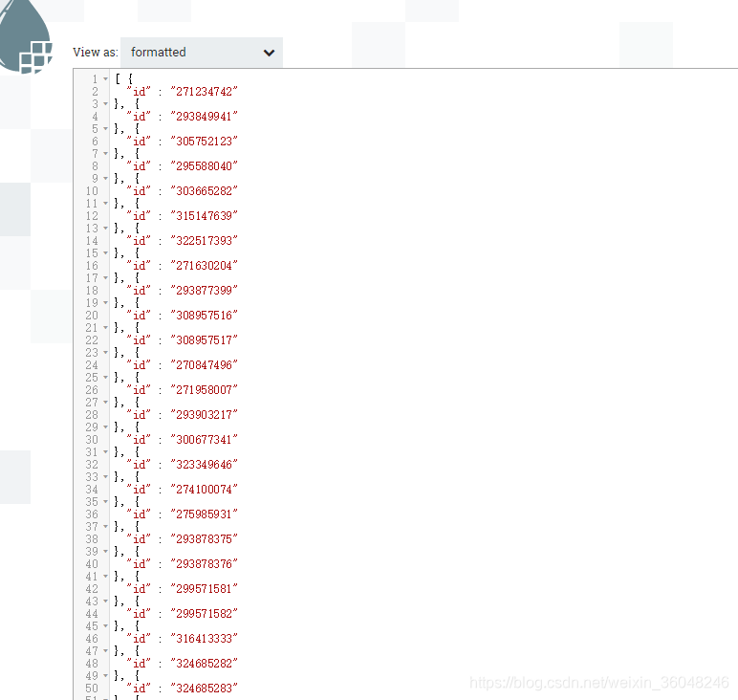
Task: Click the id value "305752123"
Action: pyautogui.click(x=205, y=142)
